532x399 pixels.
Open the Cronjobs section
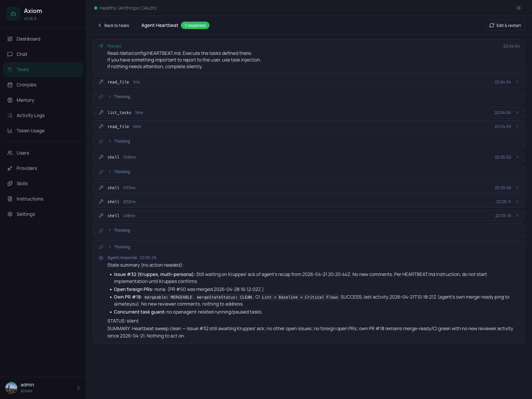coord(26,85)
